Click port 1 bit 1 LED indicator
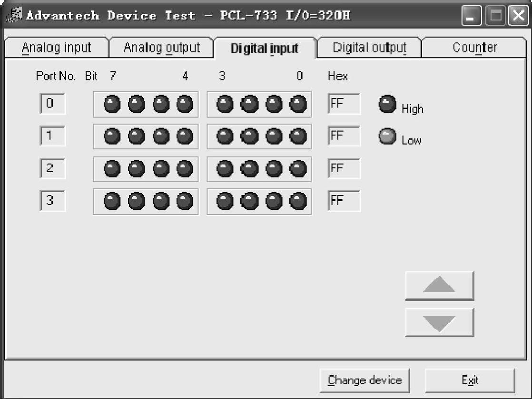This screenshot has height=399, width=532. click(x=274, y=136)
